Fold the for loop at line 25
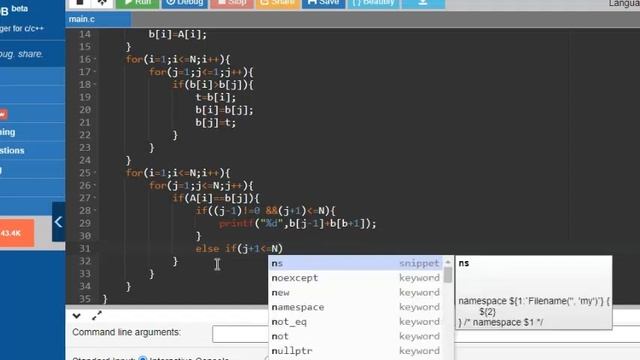The image size is (640, 360). [95, 173]
